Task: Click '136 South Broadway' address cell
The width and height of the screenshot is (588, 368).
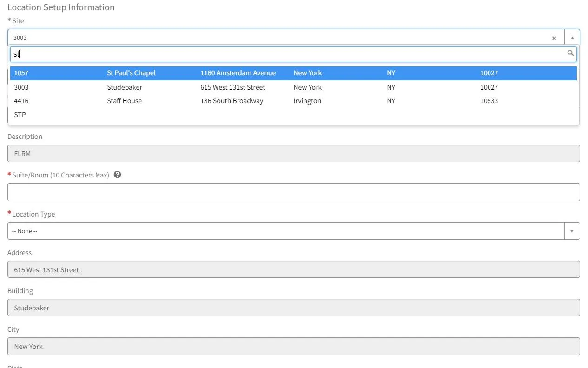Action: pyautogui.click(x=232, y=101)
